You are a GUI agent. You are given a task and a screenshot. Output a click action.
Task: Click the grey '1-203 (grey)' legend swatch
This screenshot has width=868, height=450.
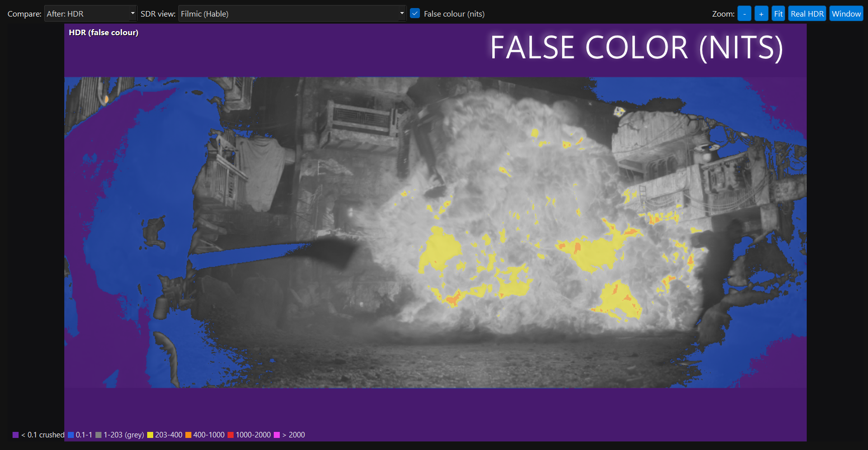tap(98, 435)
